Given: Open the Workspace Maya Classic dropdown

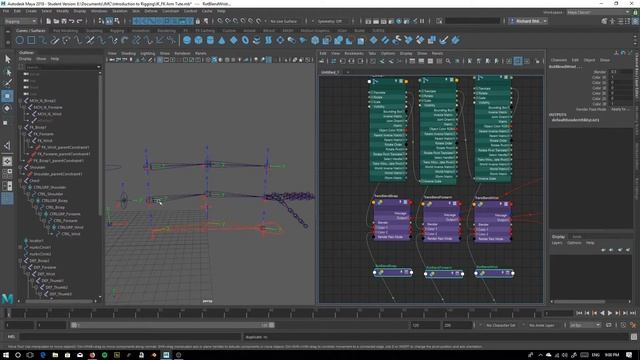Looking at the screenshot, I should point(598,12).
